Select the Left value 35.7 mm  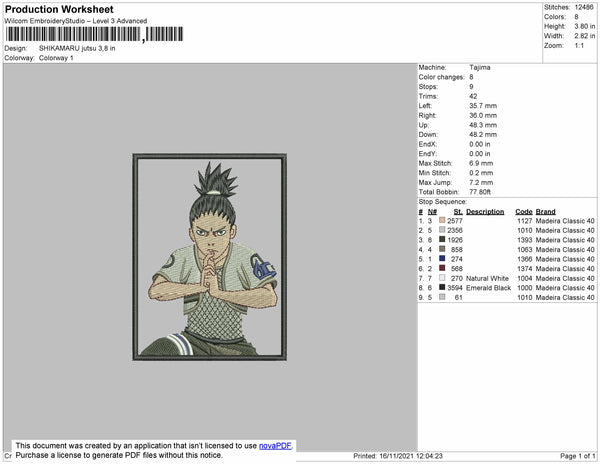click(x=483, y=106)
